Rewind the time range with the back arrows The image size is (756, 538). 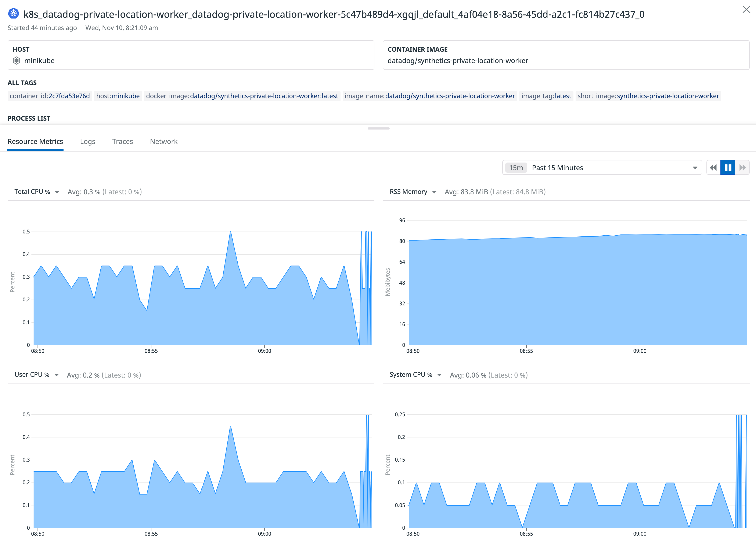(713, 167)
